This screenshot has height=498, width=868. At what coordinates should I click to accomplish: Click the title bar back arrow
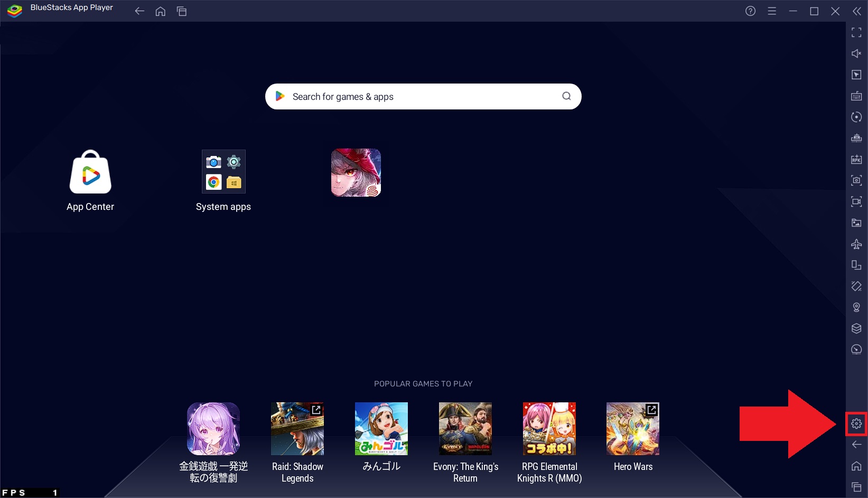pos(139,11)
